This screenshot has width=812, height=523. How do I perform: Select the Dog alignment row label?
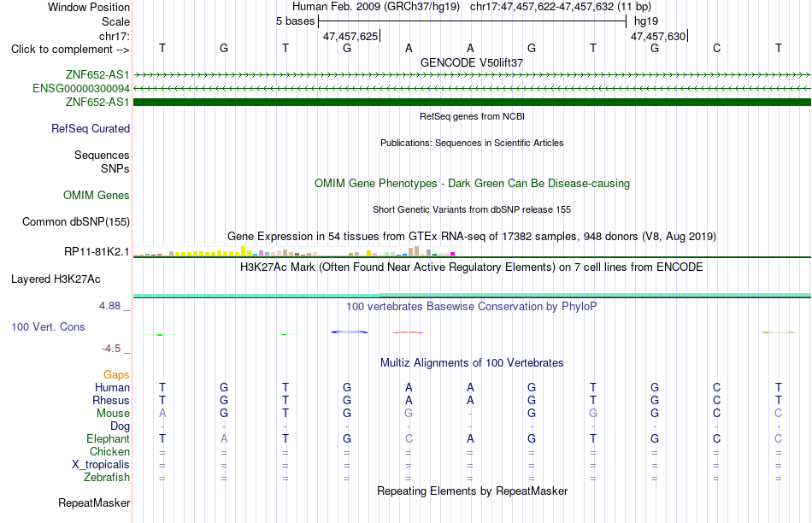[x=120, y=426]
